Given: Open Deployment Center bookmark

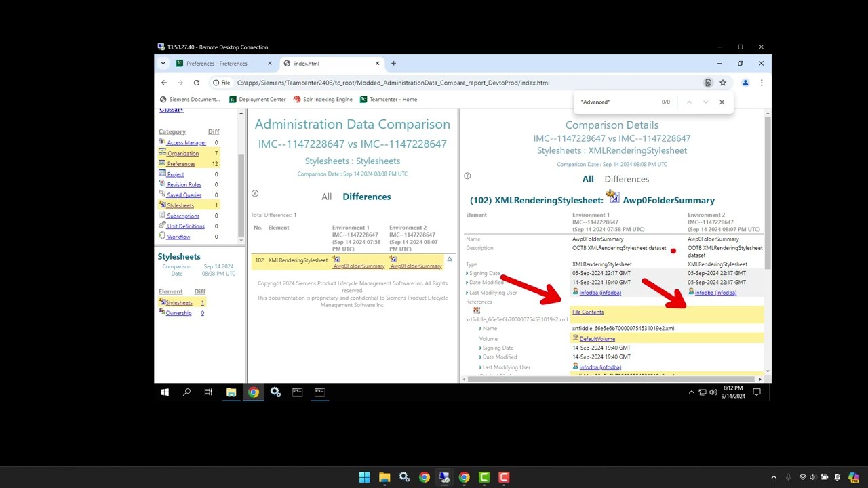Looking at the screenshot, I should click(x=258, y=100).
